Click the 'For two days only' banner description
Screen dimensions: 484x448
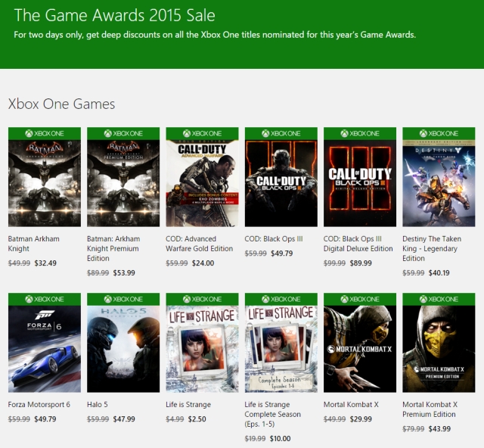click(x=215, y=35)
